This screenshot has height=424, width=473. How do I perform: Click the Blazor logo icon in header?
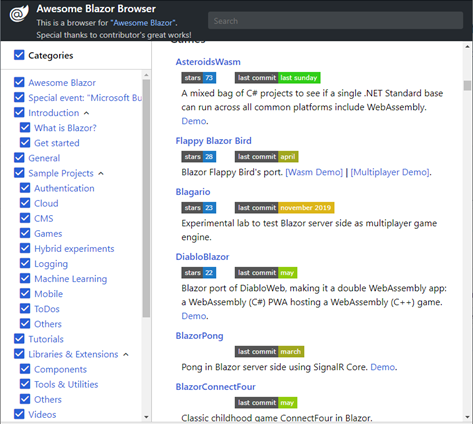(19, 14)
